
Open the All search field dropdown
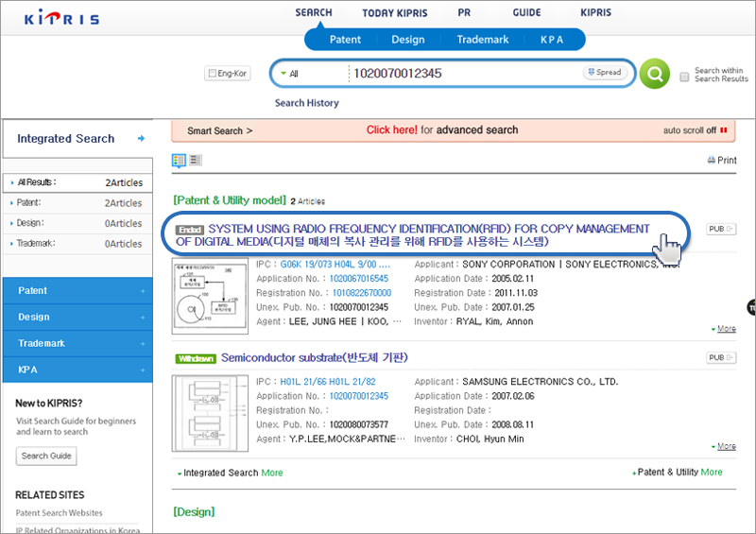pos(289,74)
